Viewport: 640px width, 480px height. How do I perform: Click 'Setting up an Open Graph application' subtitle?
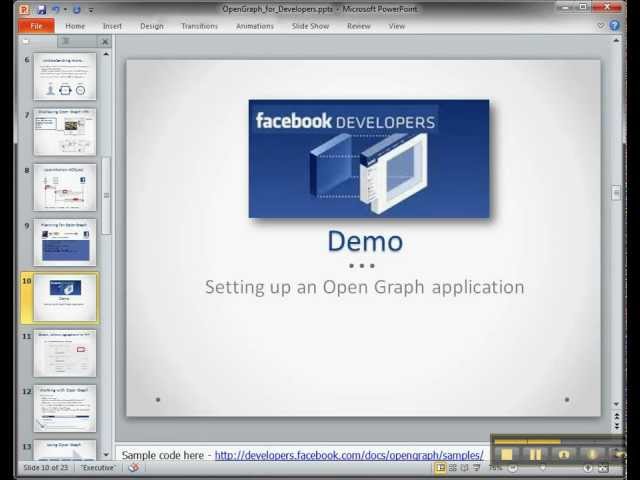(x=364, y=287)
